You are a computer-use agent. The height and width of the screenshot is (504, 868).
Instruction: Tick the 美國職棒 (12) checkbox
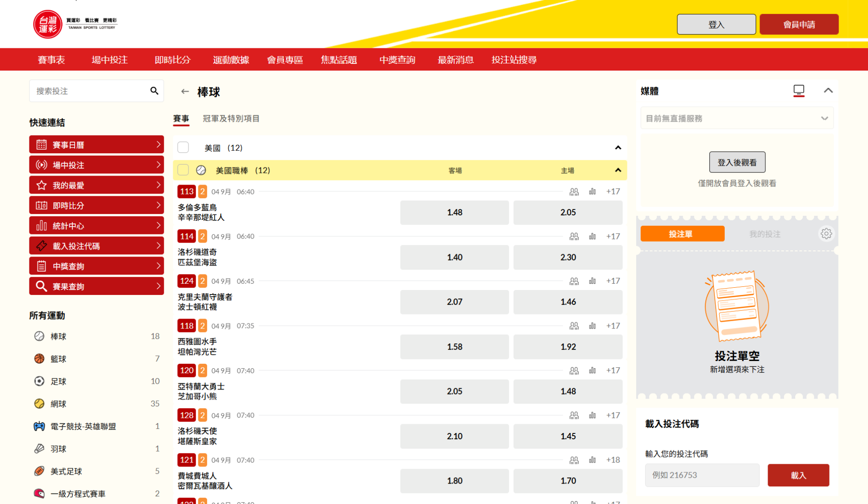[183, 170]
